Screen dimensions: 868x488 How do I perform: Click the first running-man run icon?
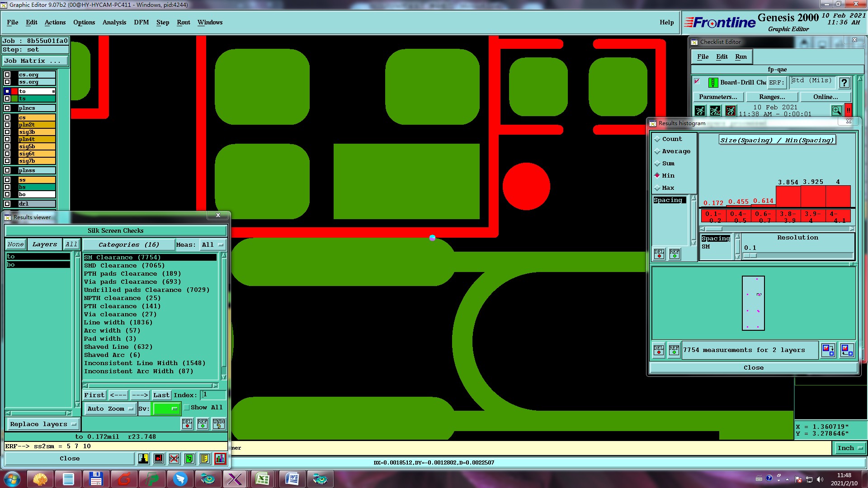pos(700,110)
